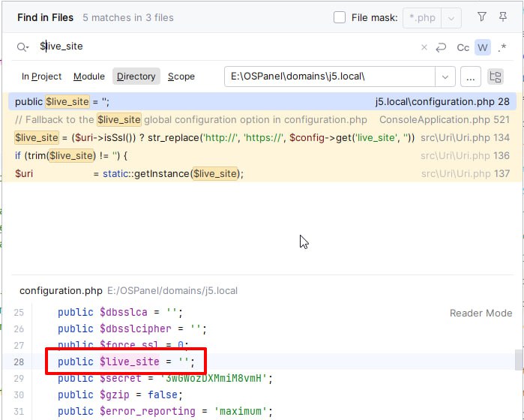The width and height of the screenshot is (524, 420).
Task: Toggle search recursively in subdirectories icon
Action: pos(496,77)
